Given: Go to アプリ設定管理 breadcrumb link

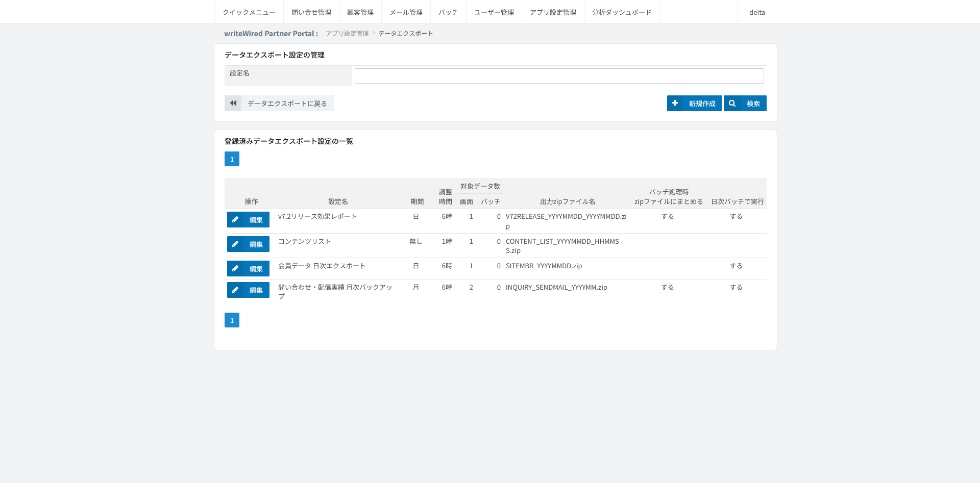Looking at the screenshot, I should (347, 33).
